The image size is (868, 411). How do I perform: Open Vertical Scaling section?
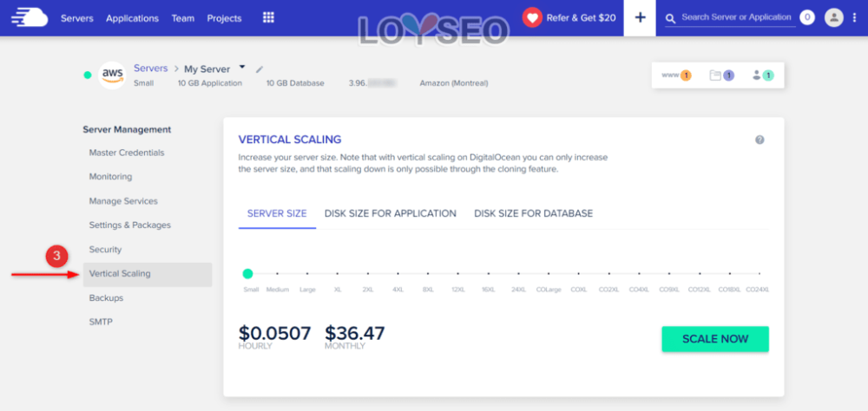148,274
